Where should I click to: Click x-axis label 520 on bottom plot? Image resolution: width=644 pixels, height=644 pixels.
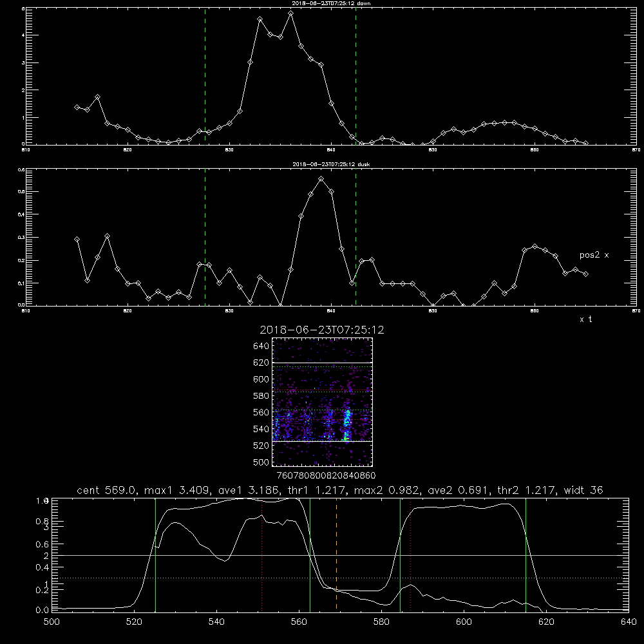click(135, 622)
